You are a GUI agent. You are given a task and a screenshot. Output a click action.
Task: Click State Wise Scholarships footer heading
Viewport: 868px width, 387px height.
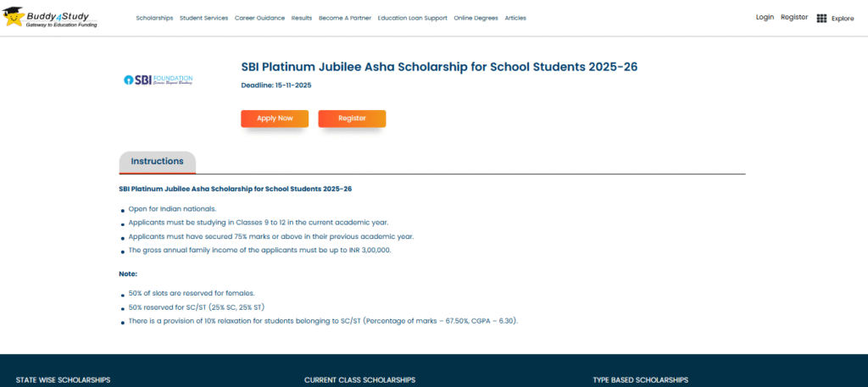[x=63, y=380]
